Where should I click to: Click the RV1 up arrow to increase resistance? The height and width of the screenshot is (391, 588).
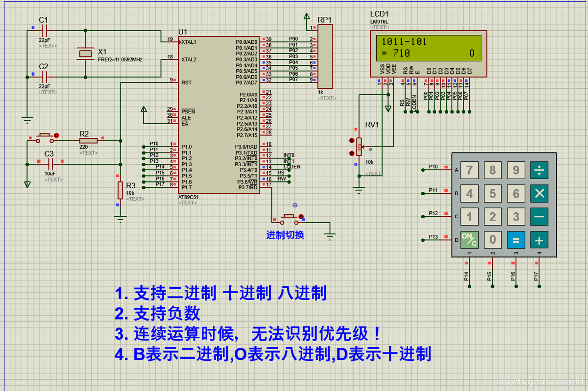[x=352, y=140]
